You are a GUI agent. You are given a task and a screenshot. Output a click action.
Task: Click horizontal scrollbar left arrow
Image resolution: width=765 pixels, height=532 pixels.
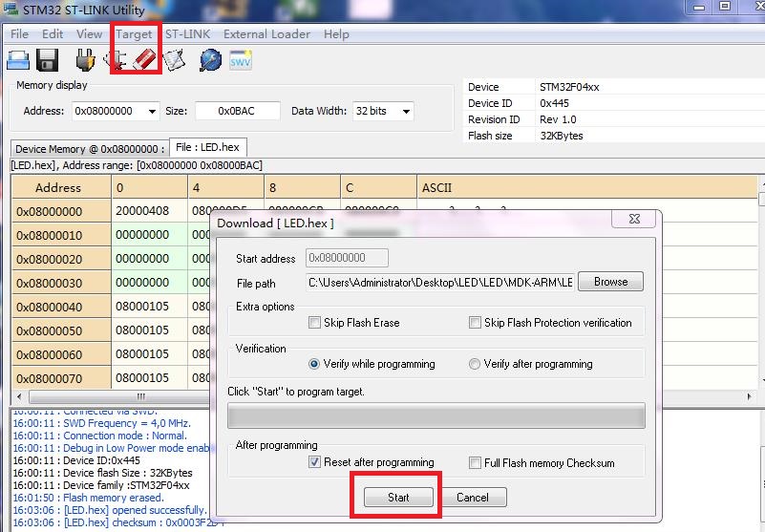click(x=19, y=396)
